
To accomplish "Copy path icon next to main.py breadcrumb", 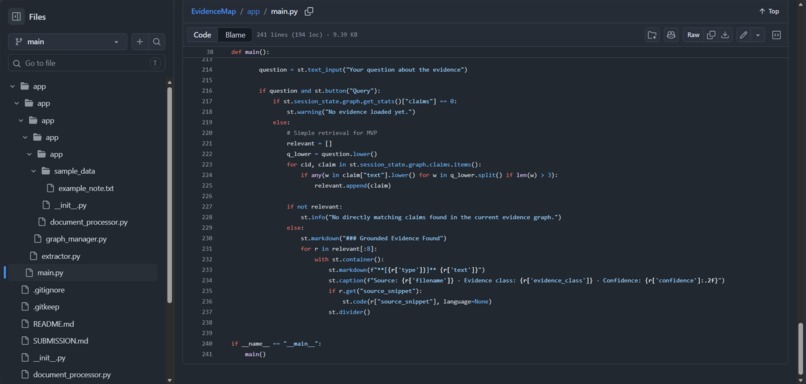I will pyautogui.click(x=309, y=11).
